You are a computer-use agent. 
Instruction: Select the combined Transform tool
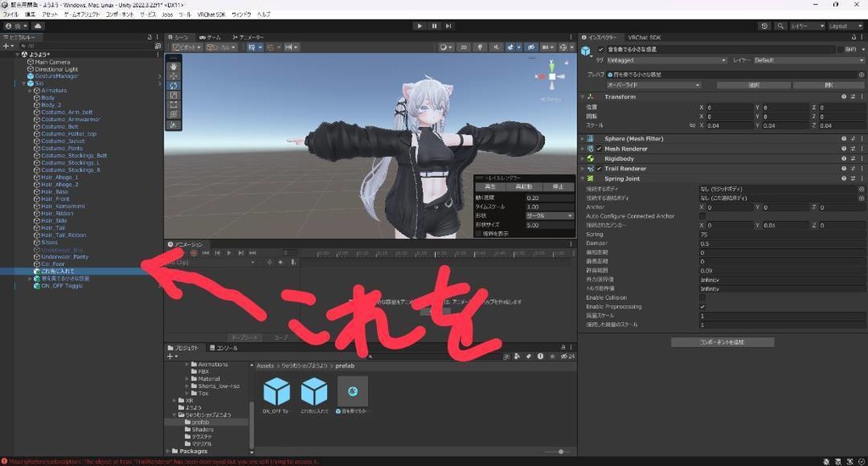[174, 114]
